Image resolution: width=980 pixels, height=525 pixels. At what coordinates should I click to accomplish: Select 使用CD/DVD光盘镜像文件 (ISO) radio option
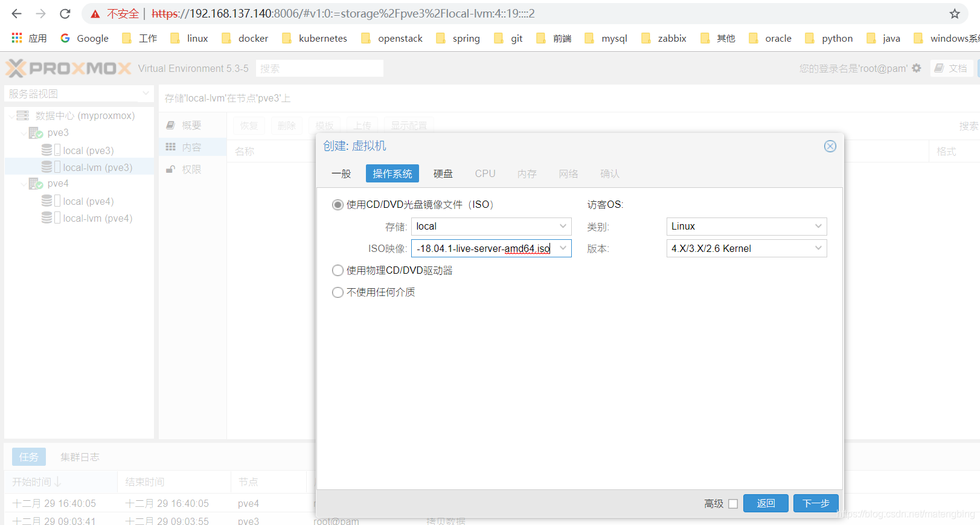[x=338, y=205]
